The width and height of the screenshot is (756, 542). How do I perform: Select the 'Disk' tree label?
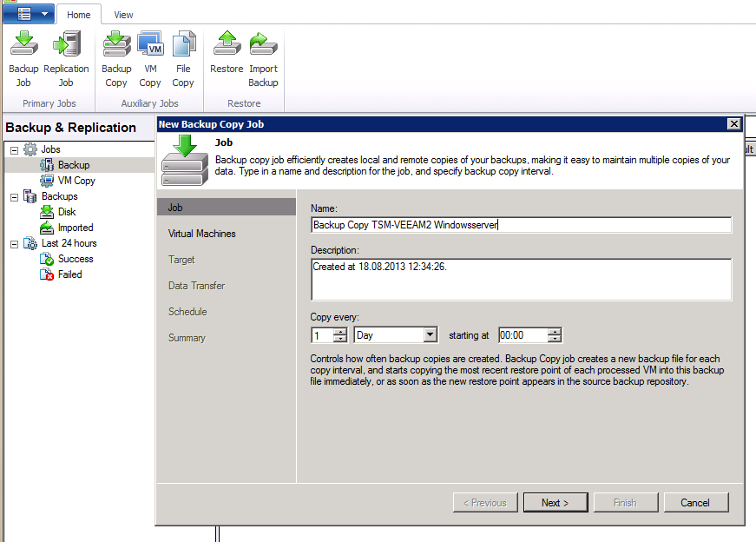tap(67, 212)
